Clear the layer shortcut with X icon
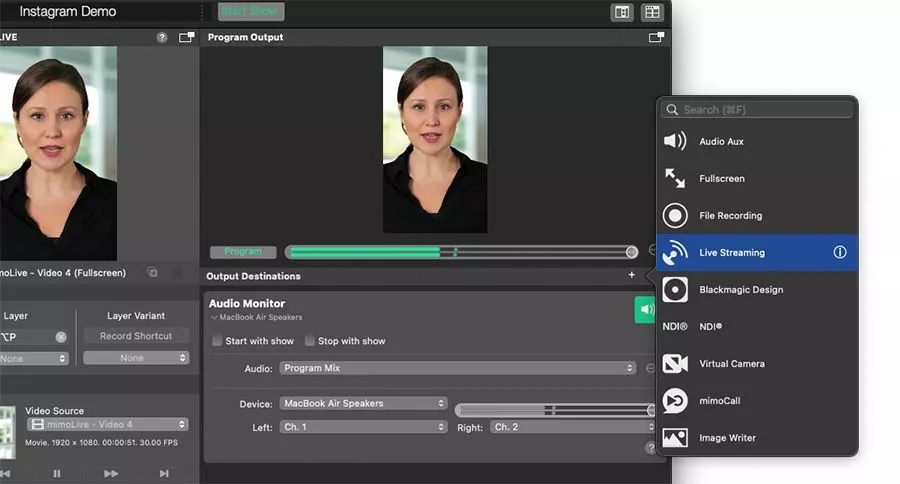This screenshot has height=484, width=900. (61, 337)
